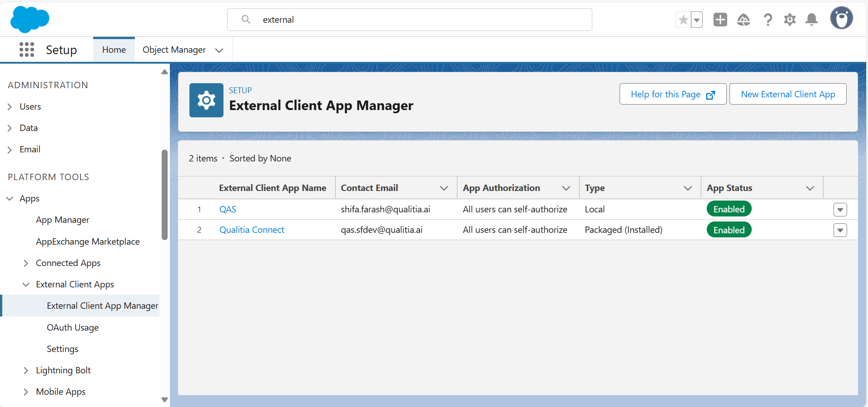The height and width of the screenshot is (407, 868).
Task: Open row actions menu for QAS
Action: (x=840, y=210)
